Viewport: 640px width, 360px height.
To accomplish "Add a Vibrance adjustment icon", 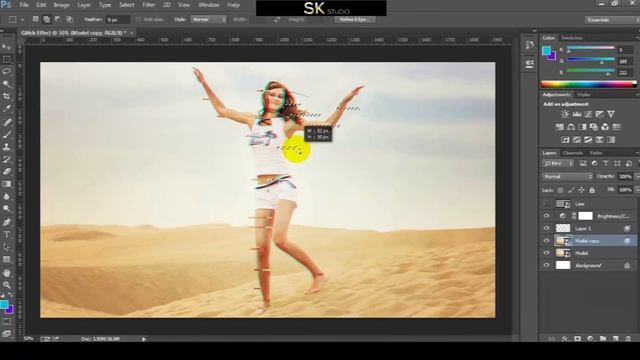I will pyautogui.click(x=611, y=114).
